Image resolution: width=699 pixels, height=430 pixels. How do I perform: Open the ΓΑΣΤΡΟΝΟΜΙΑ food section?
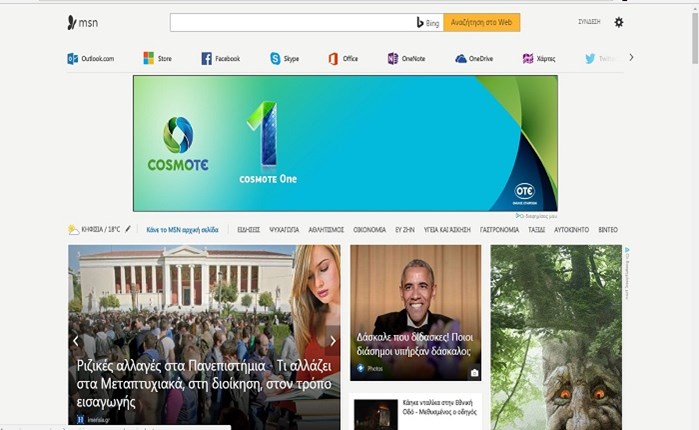click(499, 230)
